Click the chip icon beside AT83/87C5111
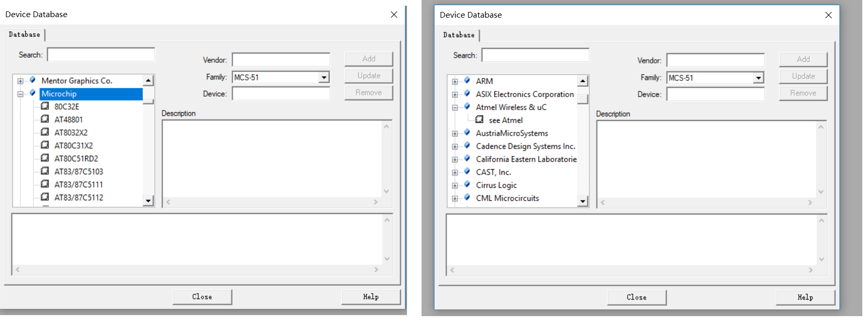Viewport: 868px width, 326px height. (45, 184)
